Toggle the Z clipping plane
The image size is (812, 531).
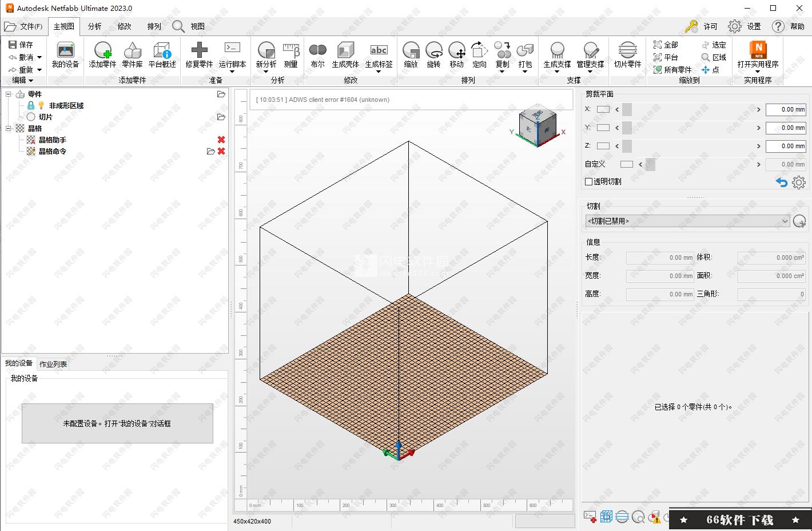click(603, 146)
